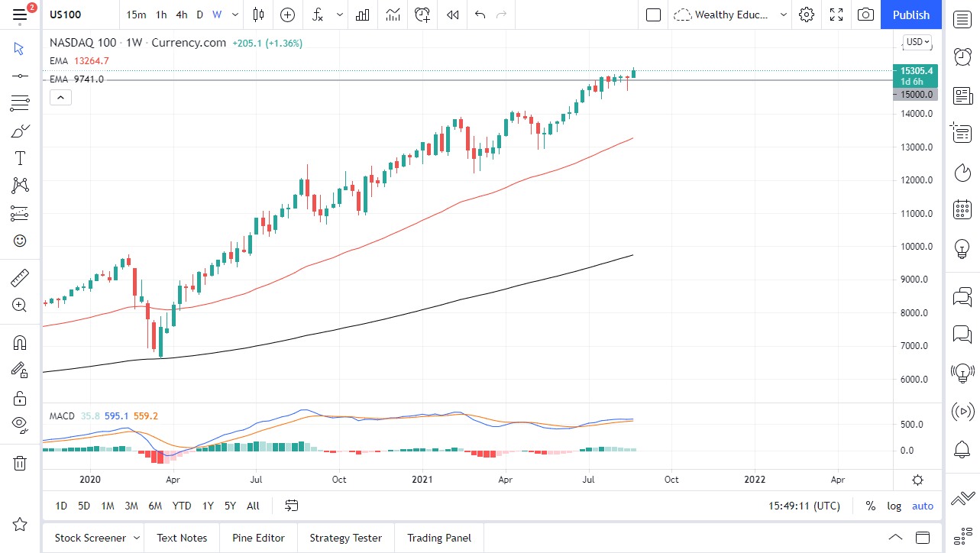Open the USD currency dropdown
This screenshot has height=553, width=980.
coord(916,42)
